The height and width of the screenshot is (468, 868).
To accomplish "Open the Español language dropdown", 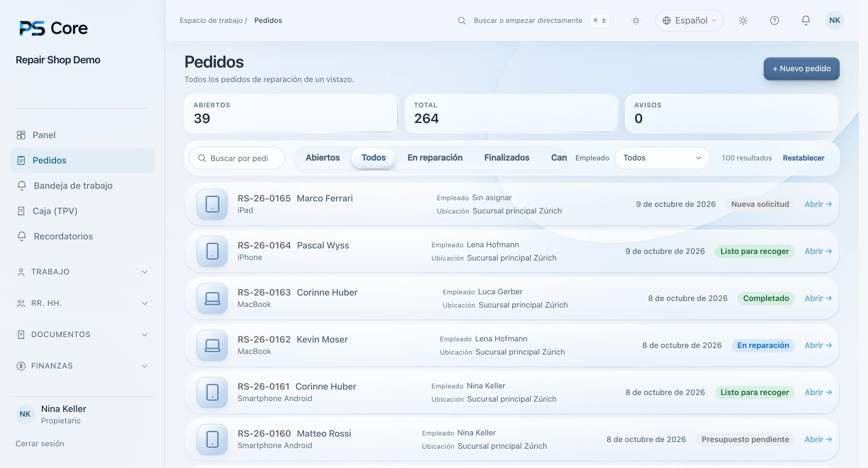I will point(689,21).
